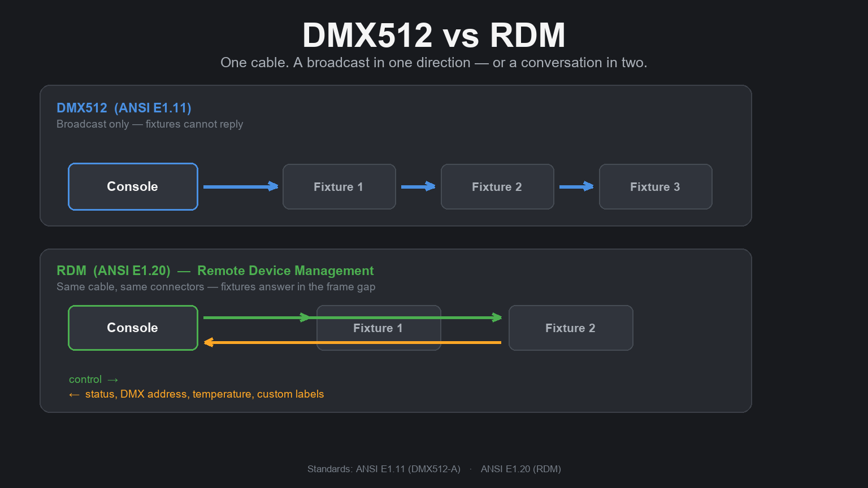The image size is (868, 488).
Task: Click the Fixture 2 box in RDM section
Action: (571, 328)
